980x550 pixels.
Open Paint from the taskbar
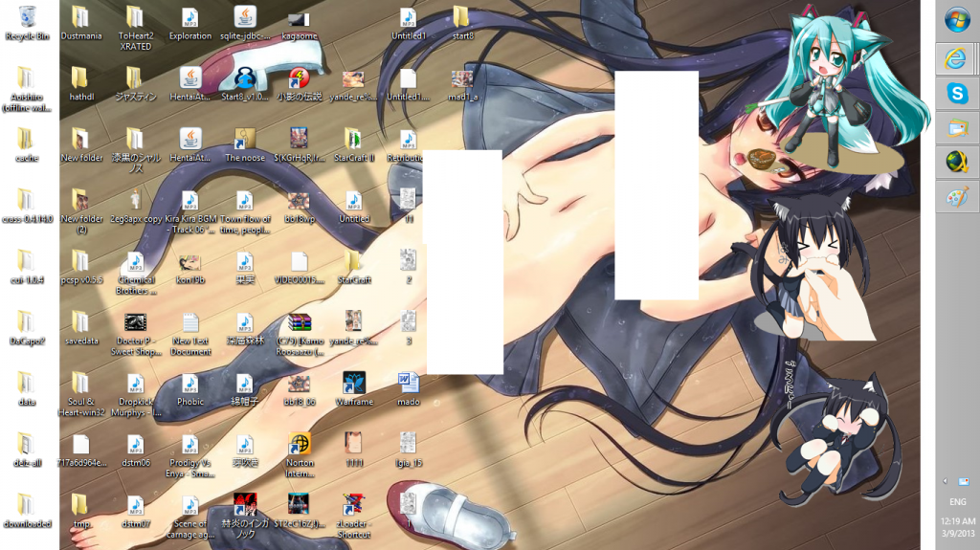pos(957,197)
